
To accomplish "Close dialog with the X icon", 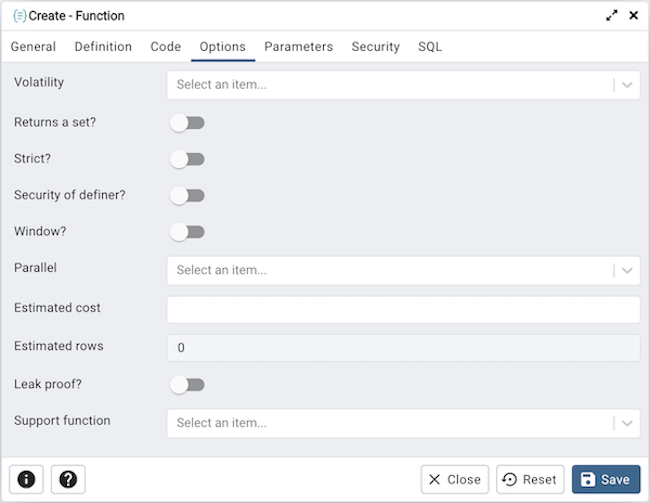I will point(633,16).
